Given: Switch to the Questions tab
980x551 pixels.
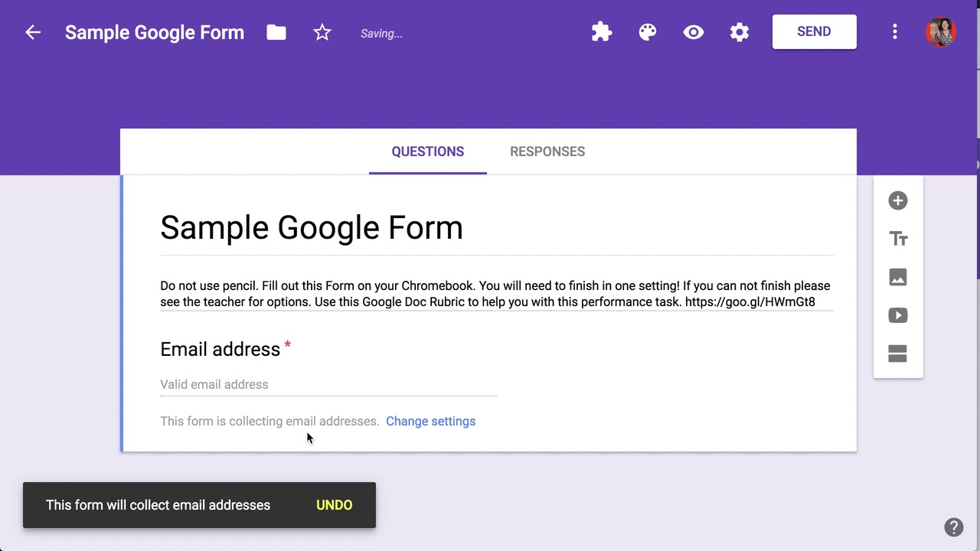Looking at the screenshot, I should tap(427, 152).
